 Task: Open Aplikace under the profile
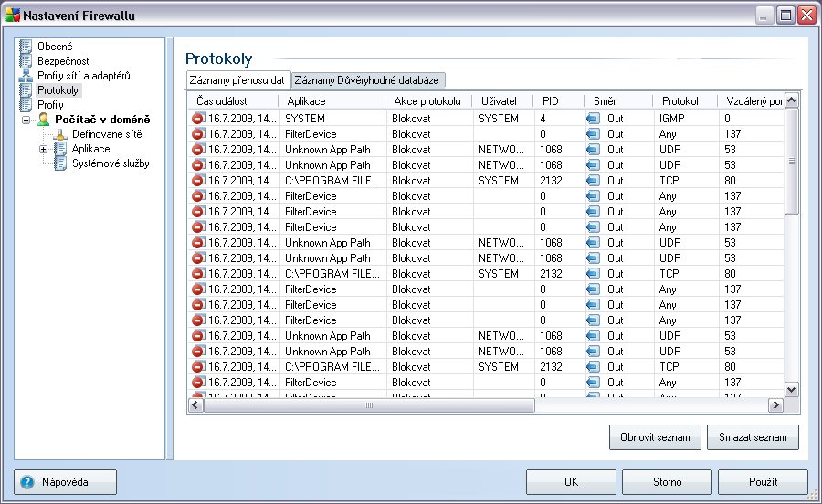coord(90,149)
